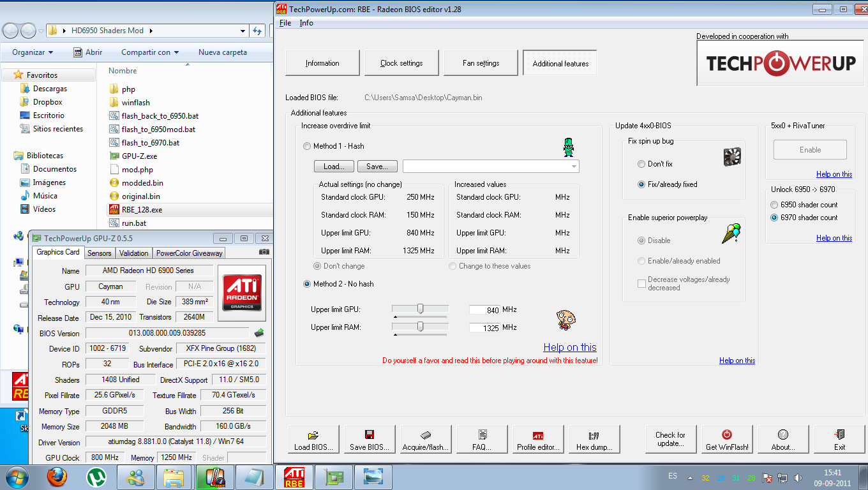Open the Sensors tab in GPU-Z
The width and height of the screenshot is (868, 490).
coord(100,253)
